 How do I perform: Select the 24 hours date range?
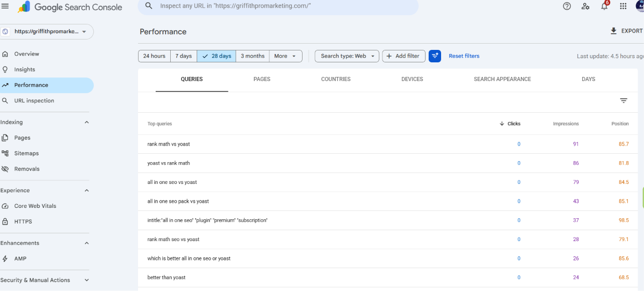[x=154, y=56]
